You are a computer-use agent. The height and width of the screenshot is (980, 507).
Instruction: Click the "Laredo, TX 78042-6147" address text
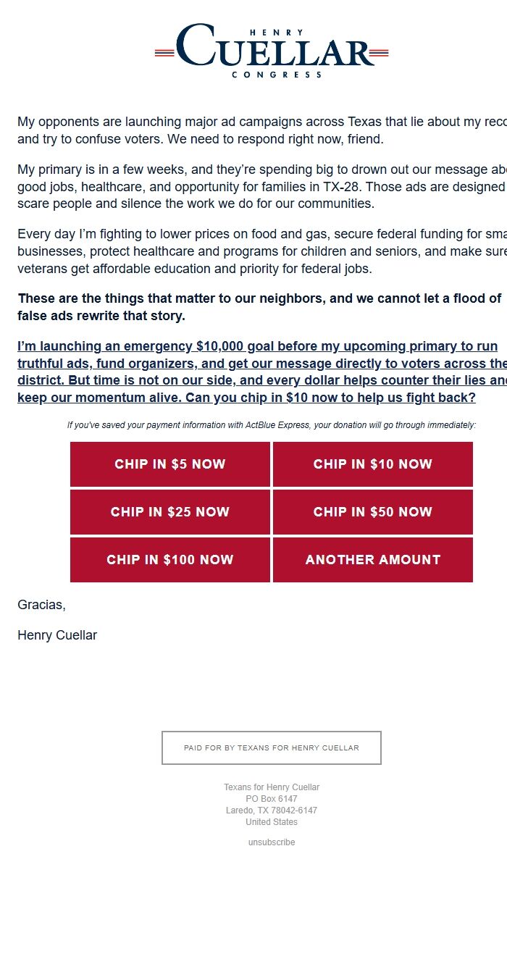[271, 810]
